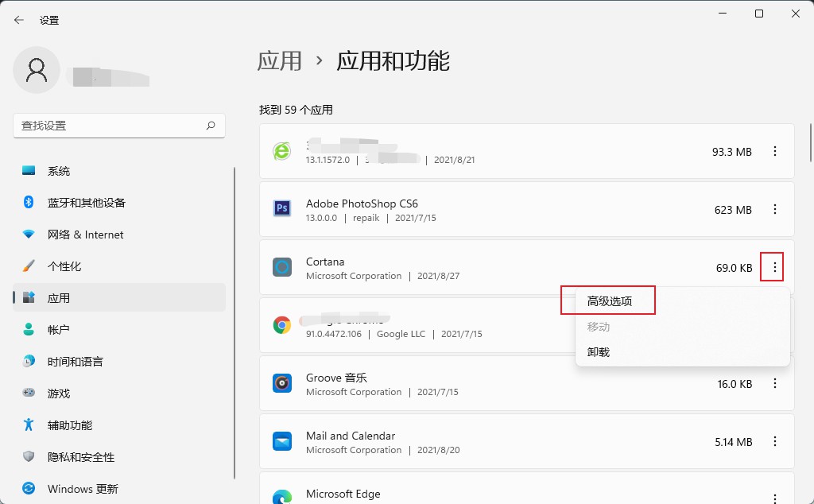Click the Bluetooth icon in sidebar
This screenshot has width=814, height=504.
coord(29,202)
